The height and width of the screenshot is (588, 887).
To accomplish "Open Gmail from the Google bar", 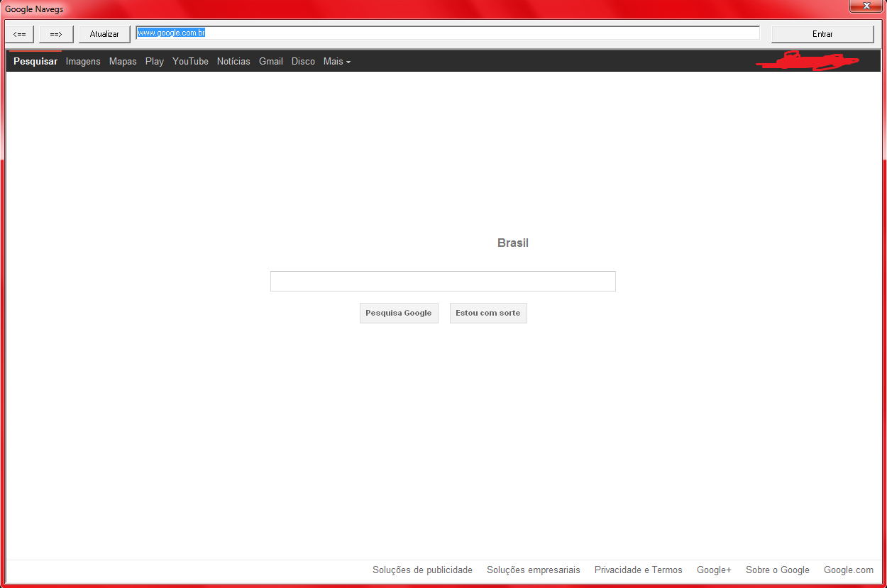I will click(x=271, y=62).
